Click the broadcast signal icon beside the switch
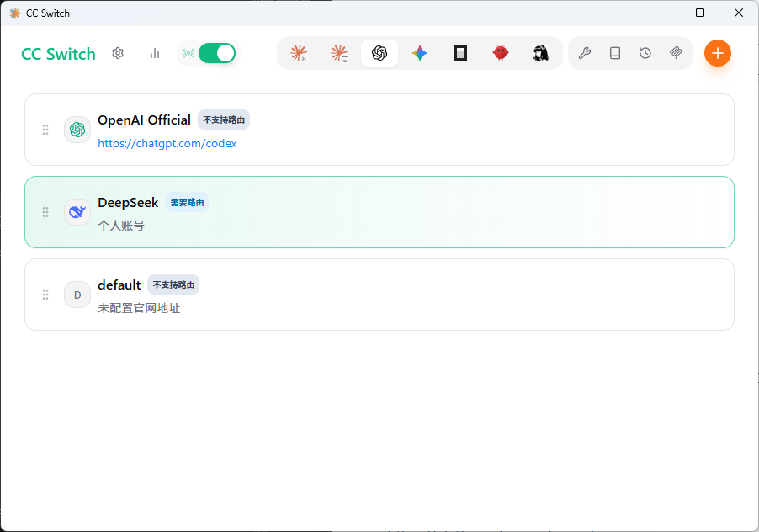This screenshot has width=759, height=532. [x=188, y=53]
